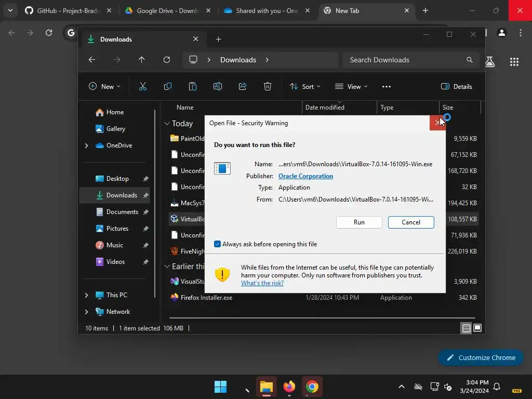Screen dimensions: 532x399
Task: Click the horizontal scrollbar in file list
Action: tap(322, 318)
